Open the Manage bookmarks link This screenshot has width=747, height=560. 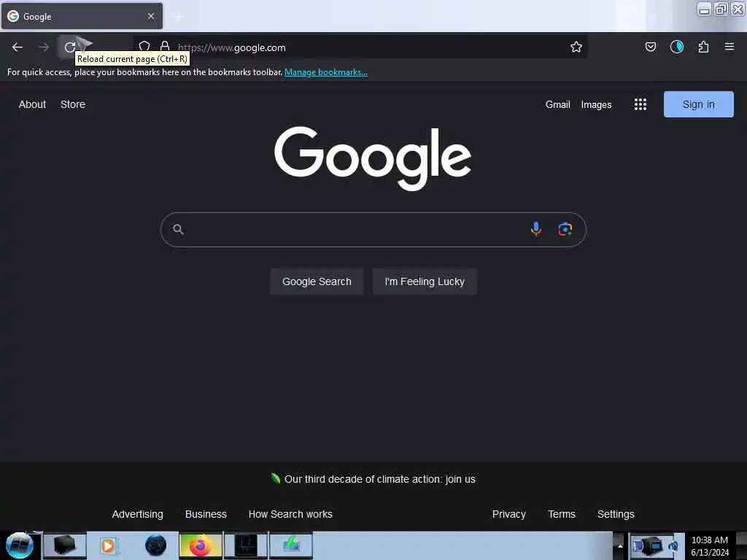[x=326, y=72]
